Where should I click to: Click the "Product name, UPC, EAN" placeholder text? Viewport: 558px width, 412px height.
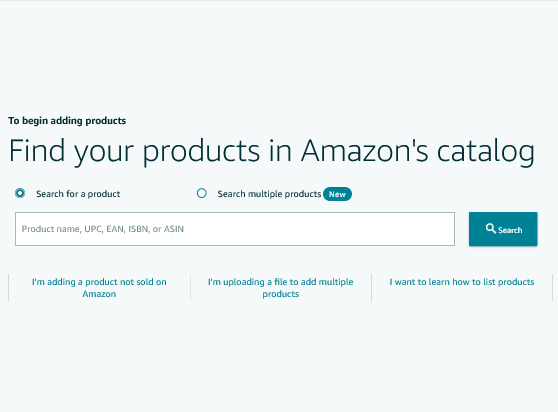pos(103,229)
